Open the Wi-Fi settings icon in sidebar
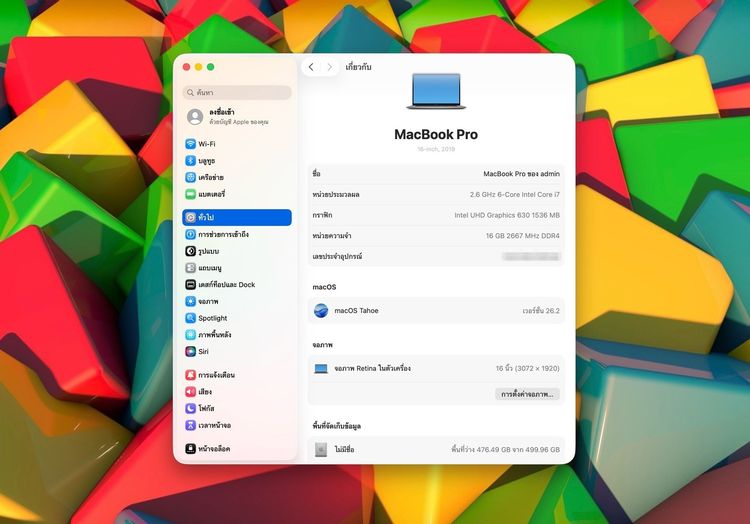The width and height of the screenshot is (750, 524). (190, 144)
